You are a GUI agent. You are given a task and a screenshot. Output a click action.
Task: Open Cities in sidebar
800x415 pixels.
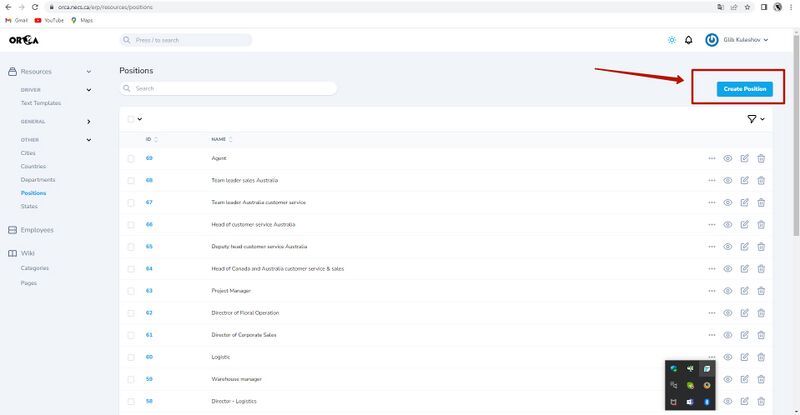click(x=28, y=153)
